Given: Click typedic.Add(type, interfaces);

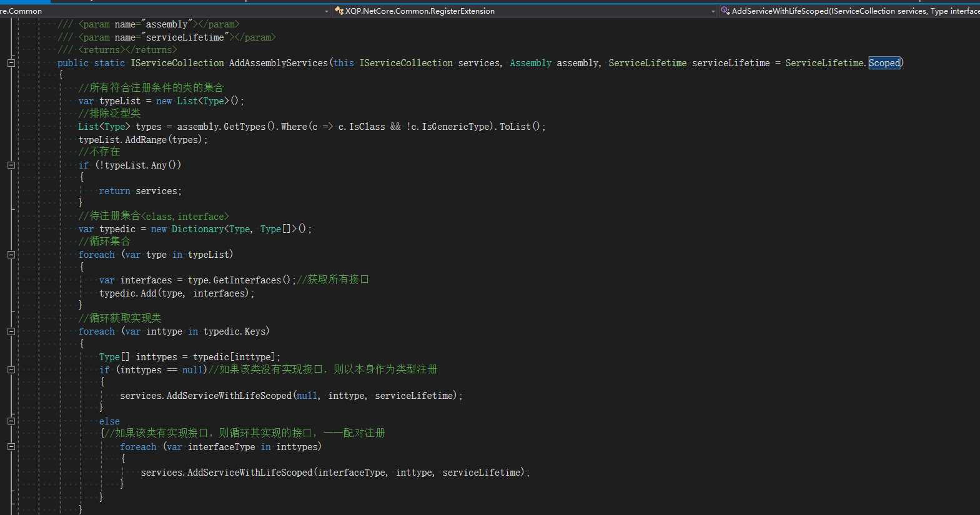Looking at the screenshot, I should point(177,293).
